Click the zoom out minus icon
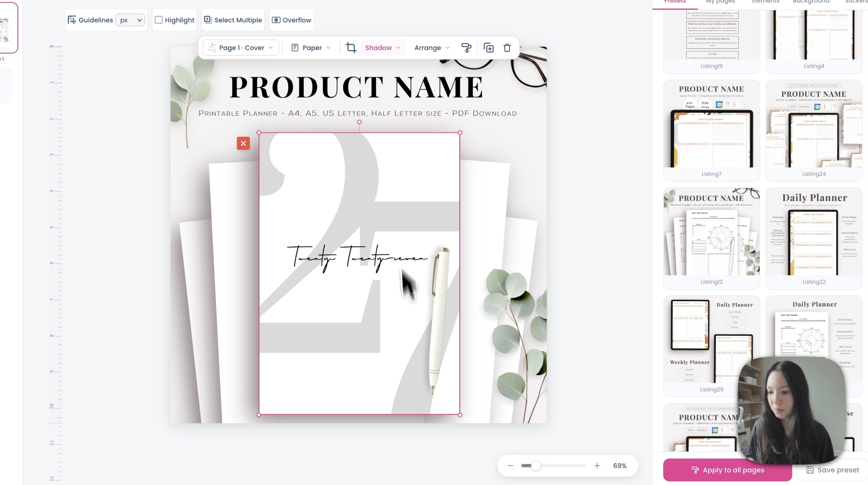 [511, 465]
